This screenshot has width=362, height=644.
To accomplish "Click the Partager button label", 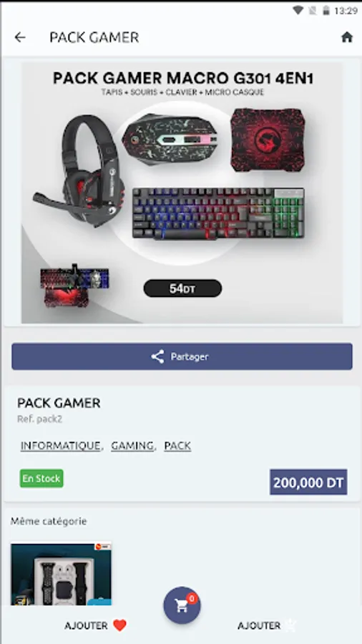I will [x=190, y=356].
